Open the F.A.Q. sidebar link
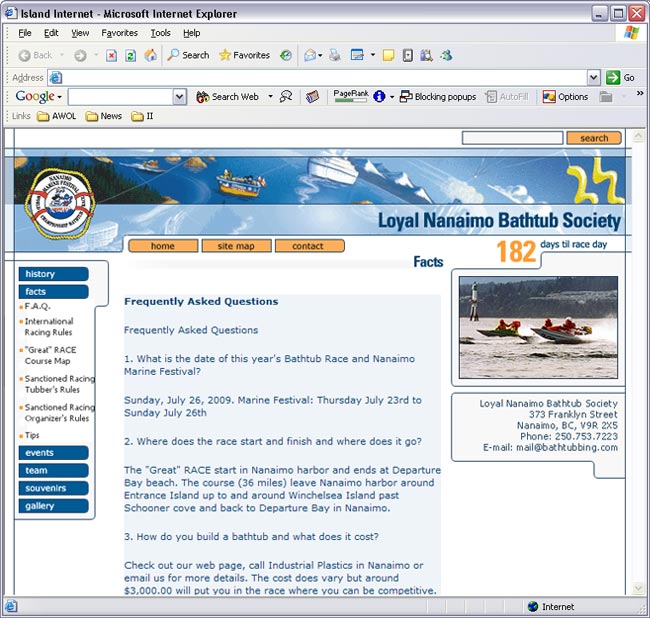The image size is (650, 618). pos(37,306)
